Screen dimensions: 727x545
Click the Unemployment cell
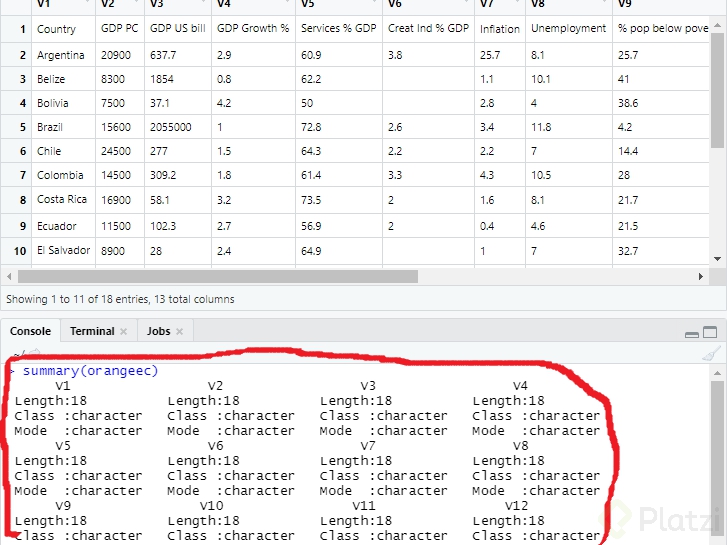pyautogui.click(x=568, y=29)
